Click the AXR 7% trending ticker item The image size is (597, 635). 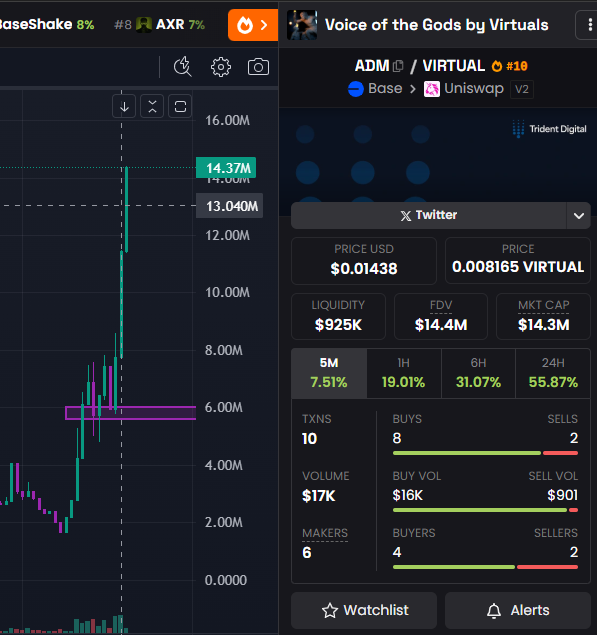[160, 25]
